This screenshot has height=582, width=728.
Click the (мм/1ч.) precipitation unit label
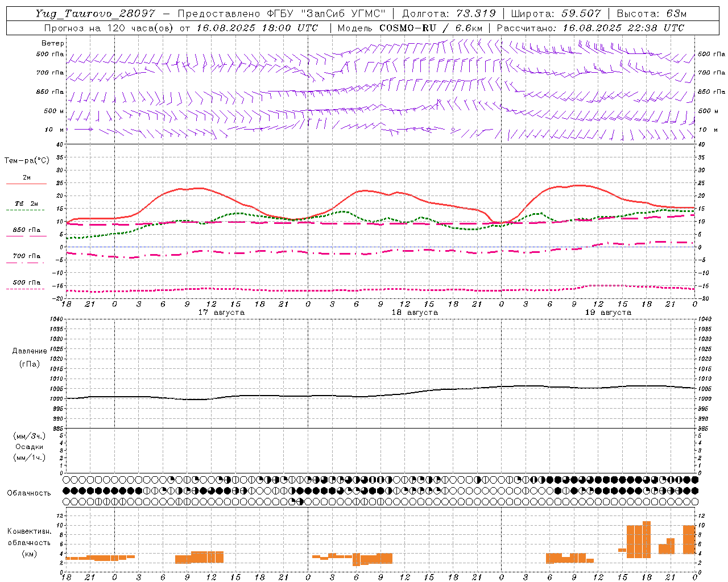(30, 458)
